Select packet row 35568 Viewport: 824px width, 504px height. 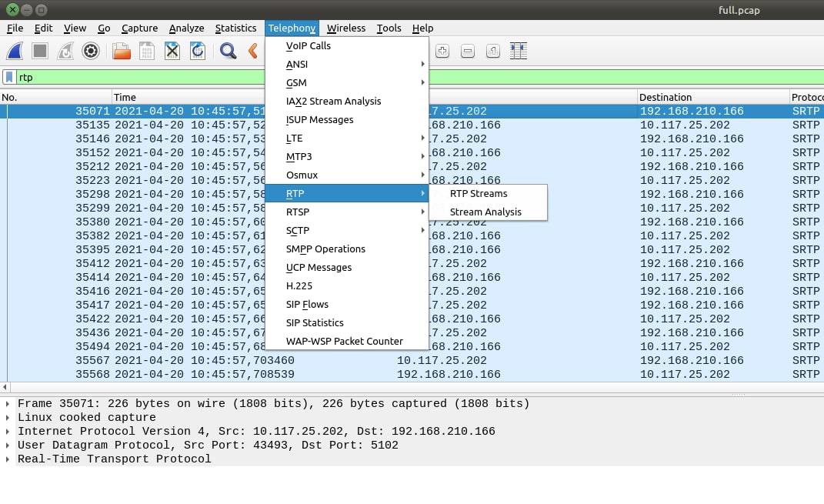coord(412,374)
